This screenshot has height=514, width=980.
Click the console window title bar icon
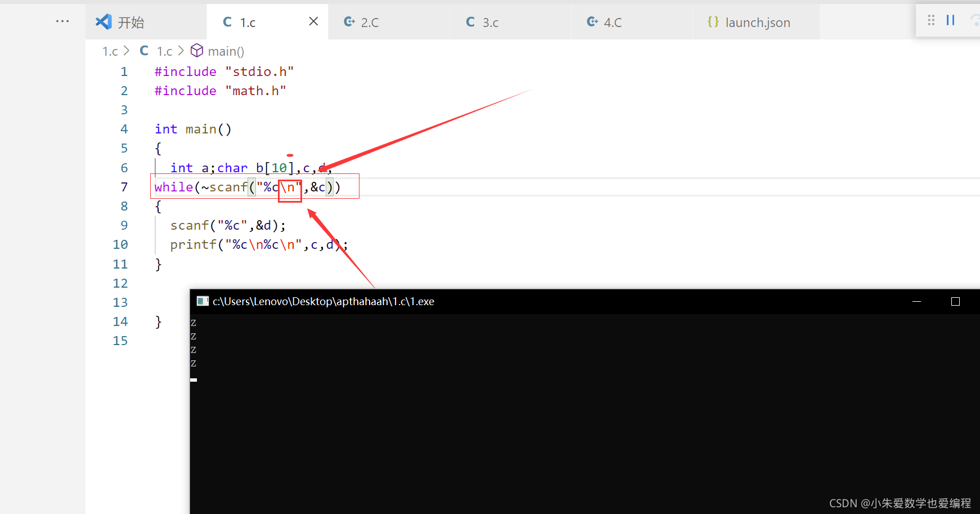[203, 301]
